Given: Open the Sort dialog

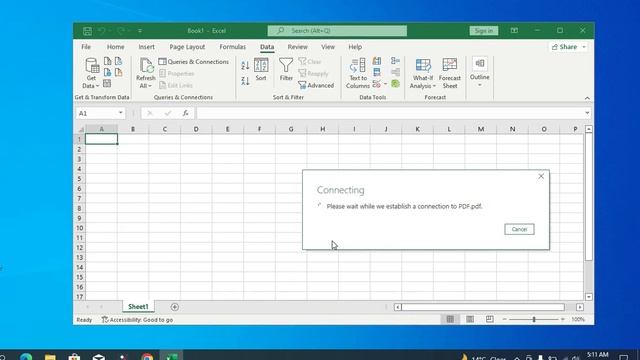Looking at the screenshot, I should 261,69.
